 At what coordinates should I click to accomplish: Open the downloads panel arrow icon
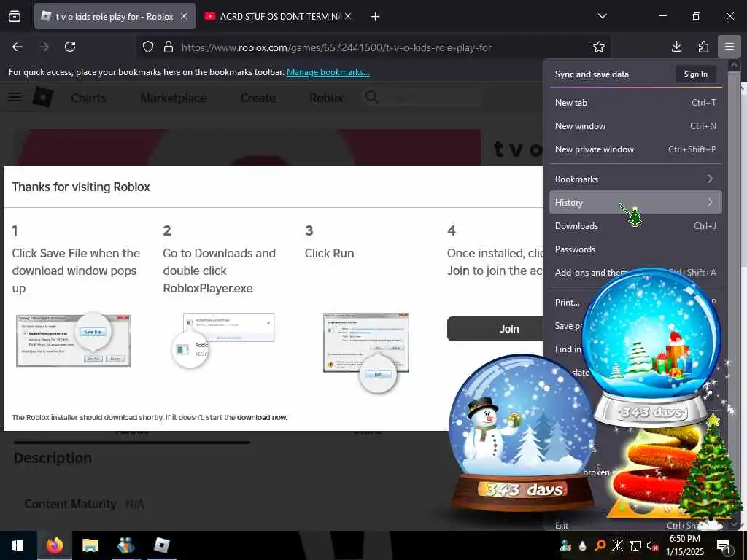pos(676,47)
